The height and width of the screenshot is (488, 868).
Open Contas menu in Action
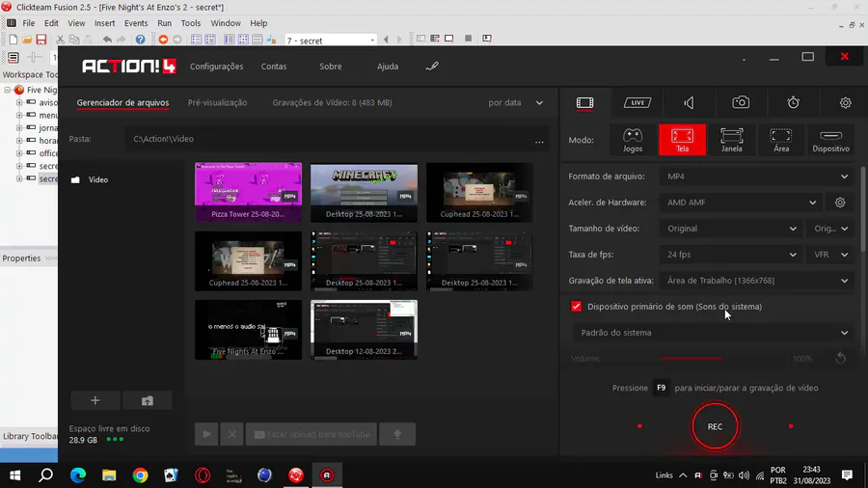274,67
